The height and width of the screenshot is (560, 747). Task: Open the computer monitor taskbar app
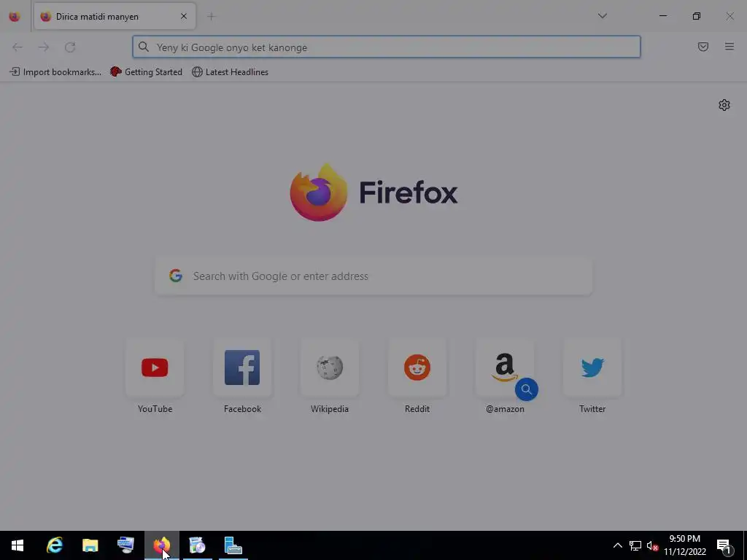pos(125,545)
